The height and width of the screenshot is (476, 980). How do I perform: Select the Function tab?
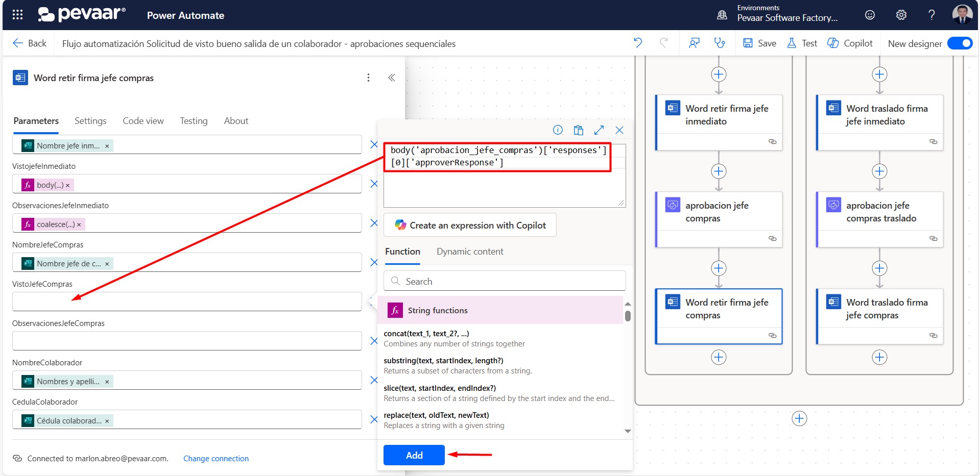click(402, 252)
